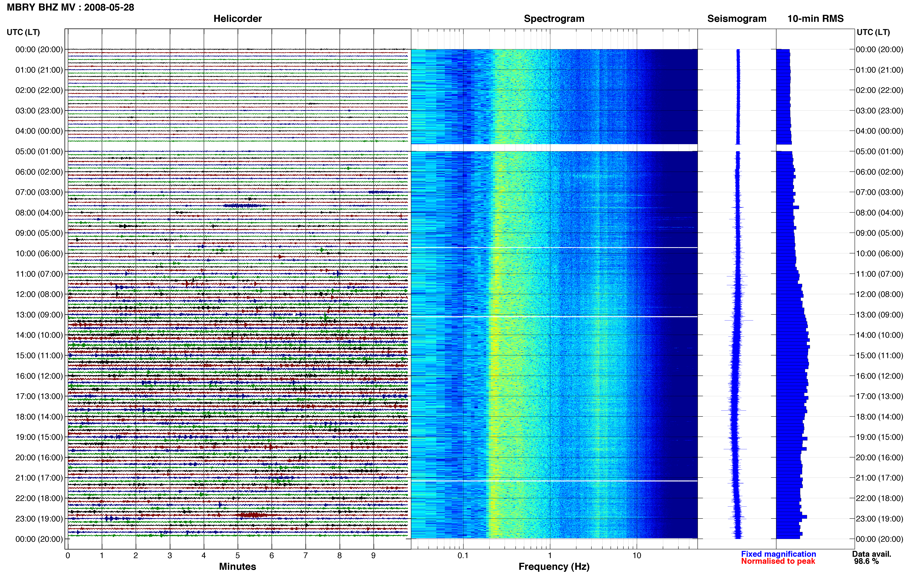
Task: Click Helicorder-side time label 10:00 (06:00)
Action: click(39, 253)
